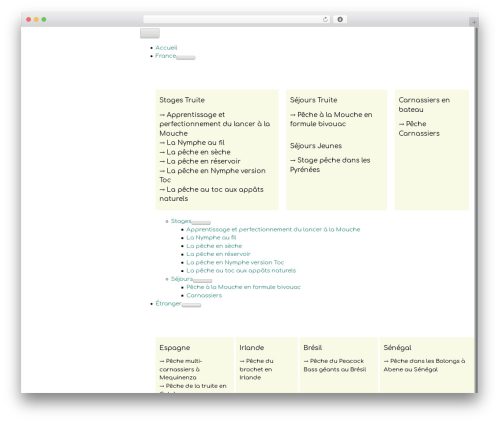This screenshot has width=500, height=423.
Task: Click the vertical page scrollbar
Action: pyautogui.click(x=477, y=210)
